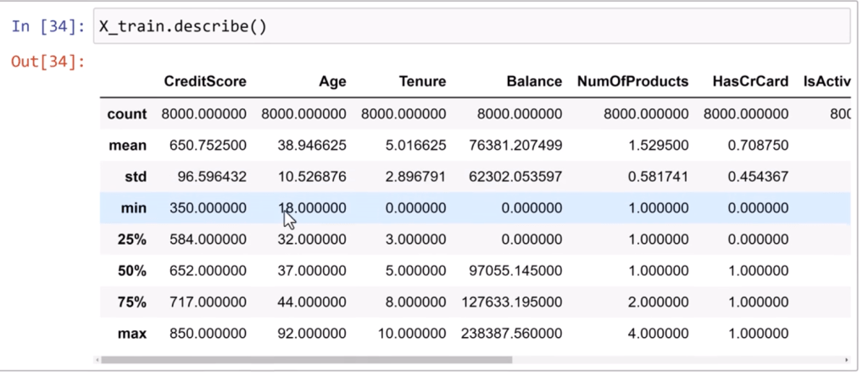Select the Balance column header

(534, 82)
